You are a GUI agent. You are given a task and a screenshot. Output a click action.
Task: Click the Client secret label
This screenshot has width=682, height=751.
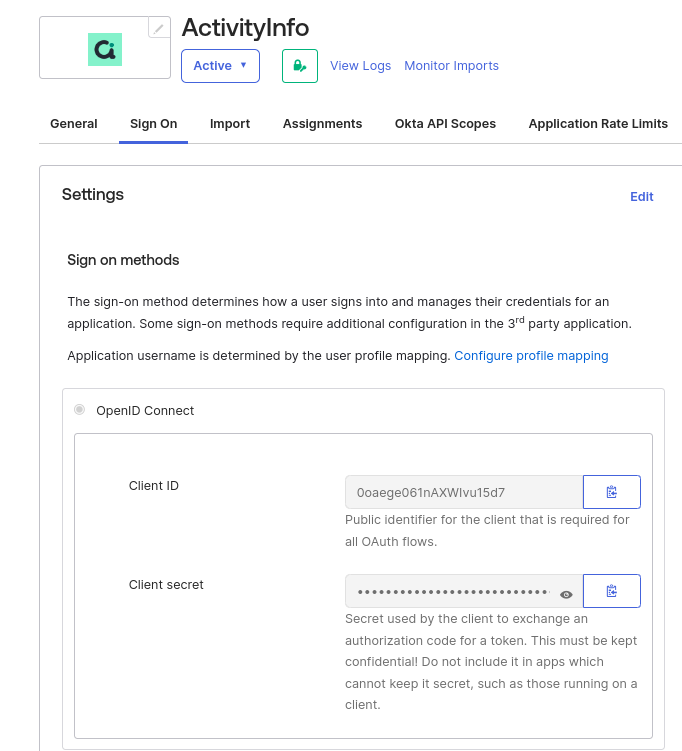coord(166,584)
